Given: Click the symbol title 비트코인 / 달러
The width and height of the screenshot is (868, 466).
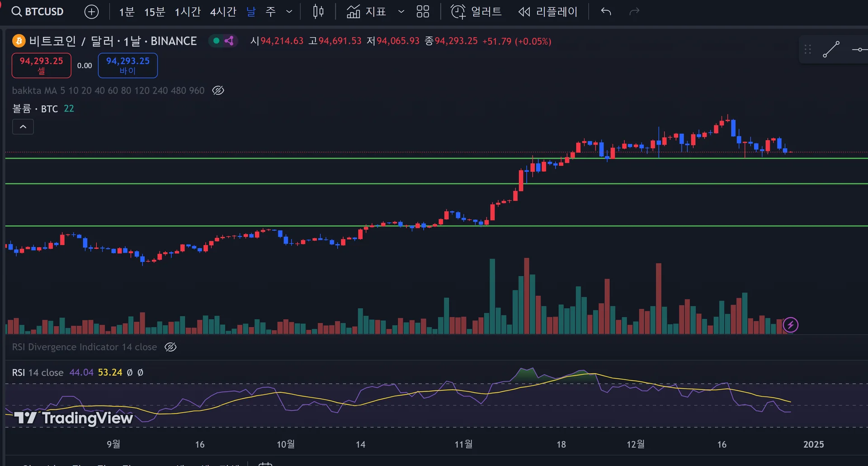Looking at the screenshot, I should click(x=71, y=41).
